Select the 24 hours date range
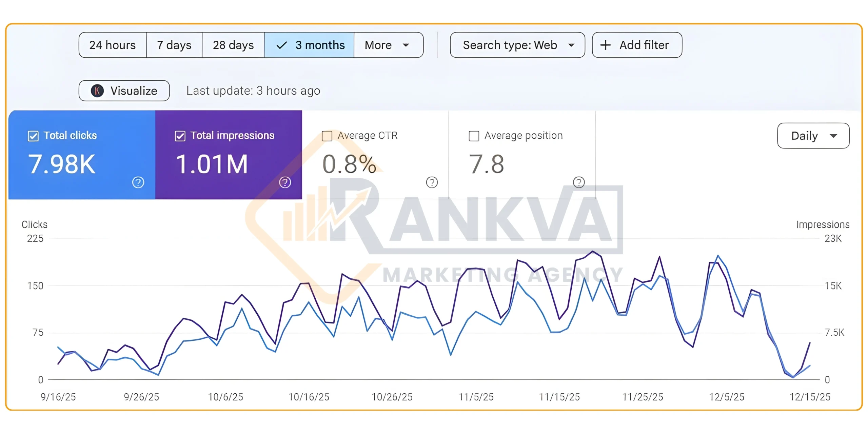The height and width of the screenshot is (434, 868). (113, 45)
